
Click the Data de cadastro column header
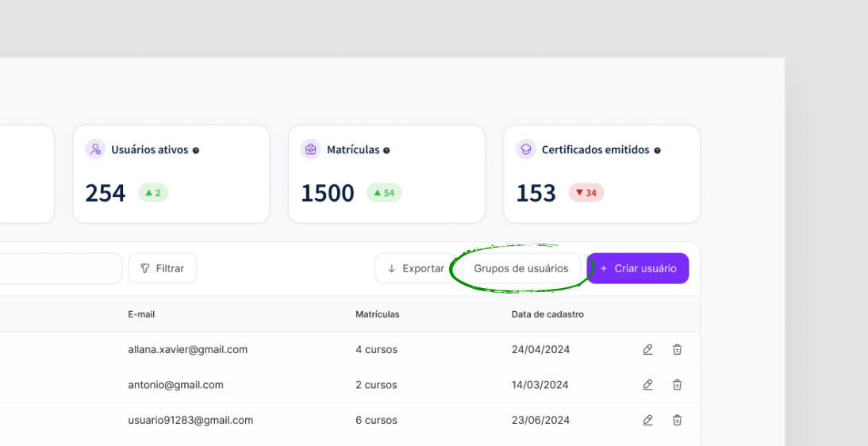[547, 314]
